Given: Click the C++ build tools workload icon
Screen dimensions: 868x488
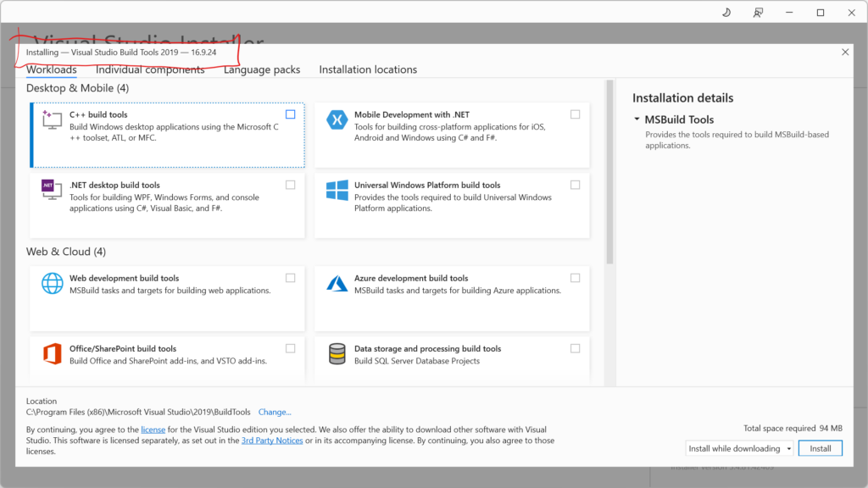Looking at the screenshot, I should 52,119.
